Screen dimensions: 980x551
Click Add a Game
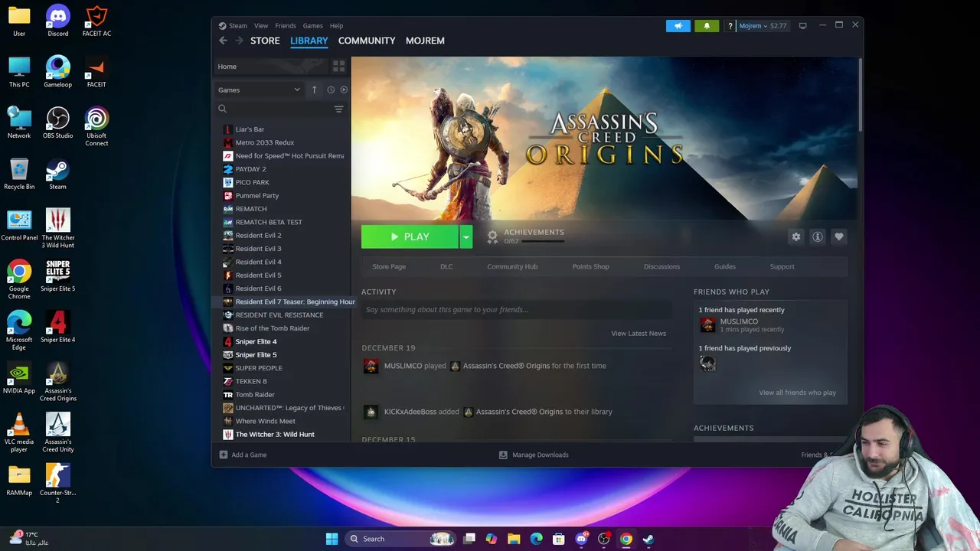pyautogui.click(x=243, y=455)
